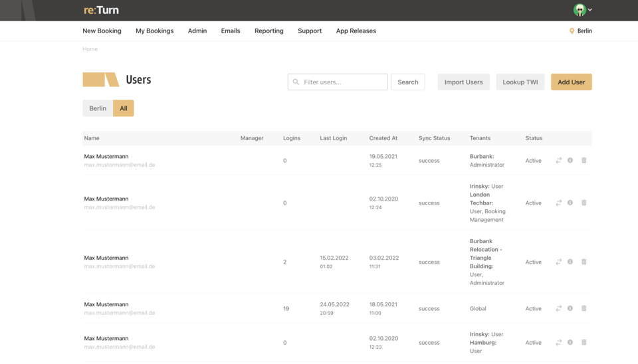638x364 pixels.
Task: Click trash icon in Burbank Relocation row
Action: coord(584,262)
